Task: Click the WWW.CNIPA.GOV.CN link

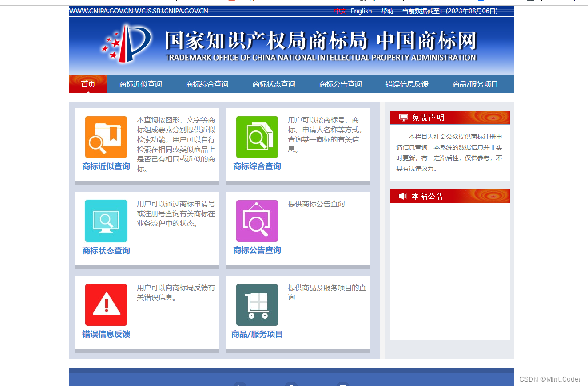Action: tap(101, 11)
